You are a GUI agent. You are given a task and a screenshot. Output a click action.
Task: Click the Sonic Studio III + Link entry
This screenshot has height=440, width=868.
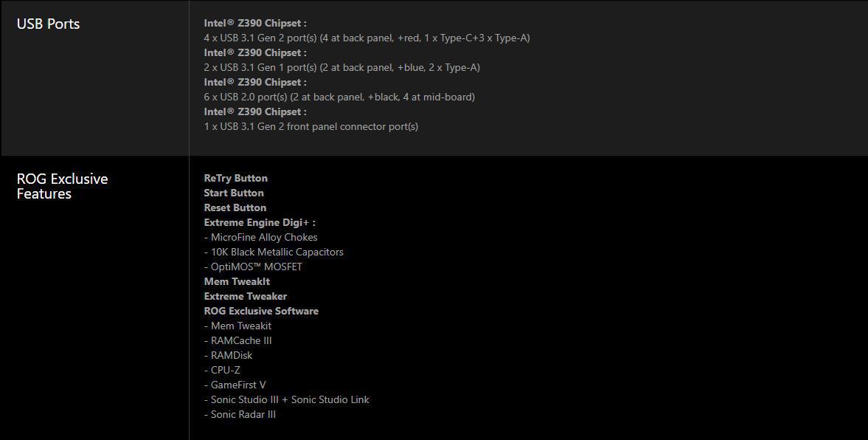[x=287, y=399]
